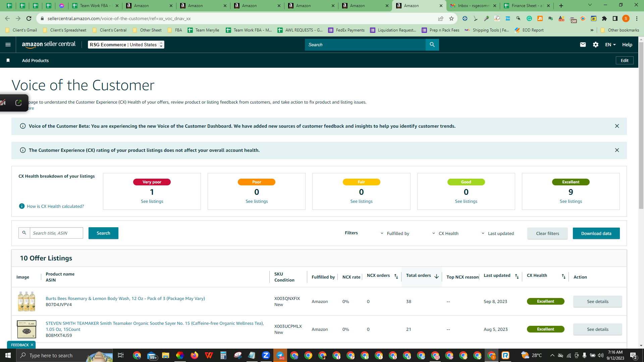
Task: Click the share page icon in address bar
Action: tap(441, 18)
